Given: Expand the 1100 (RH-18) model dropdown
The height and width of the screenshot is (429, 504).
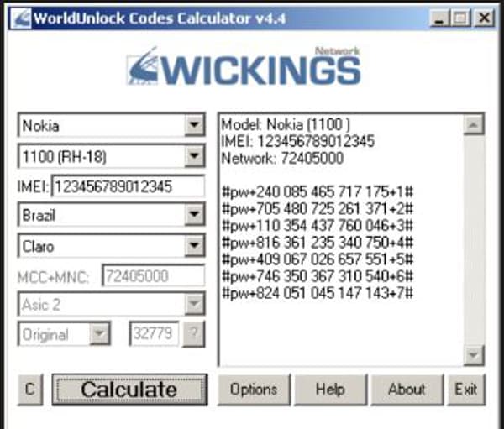Looking at the screenshot, I should coord(194,156).
